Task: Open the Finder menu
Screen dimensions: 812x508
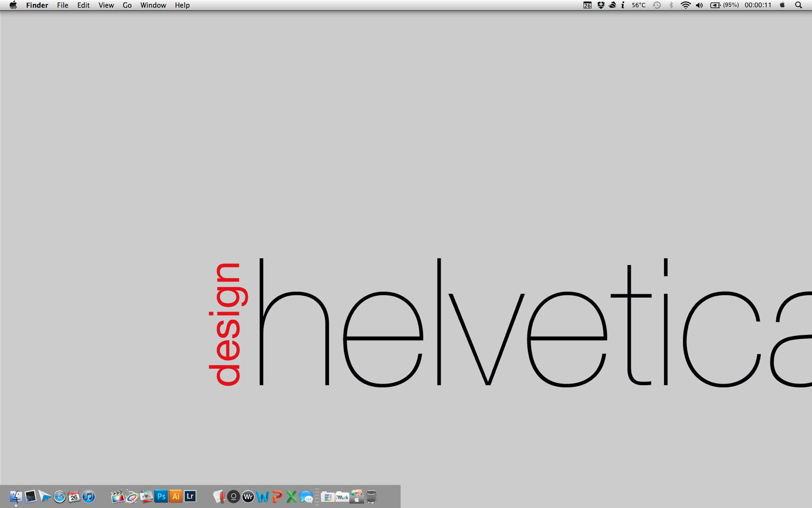Action: (x=37, y=5)
